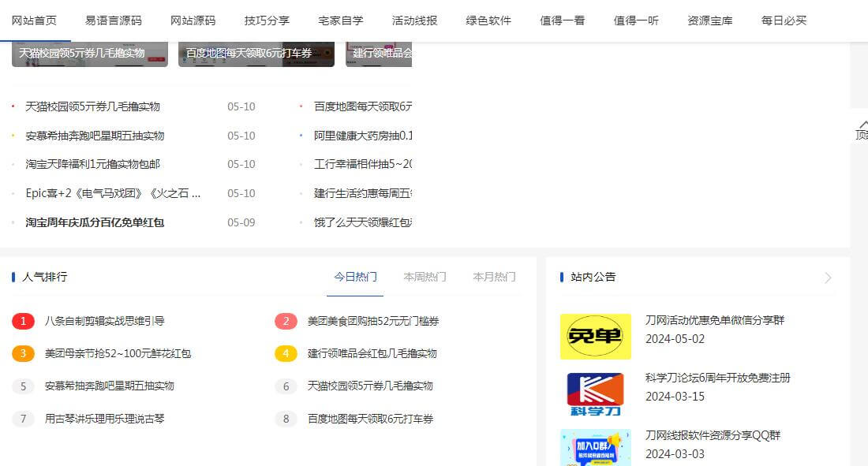
Task: Expand 站内公告 with the right chevron
Action: click(828, 278)
